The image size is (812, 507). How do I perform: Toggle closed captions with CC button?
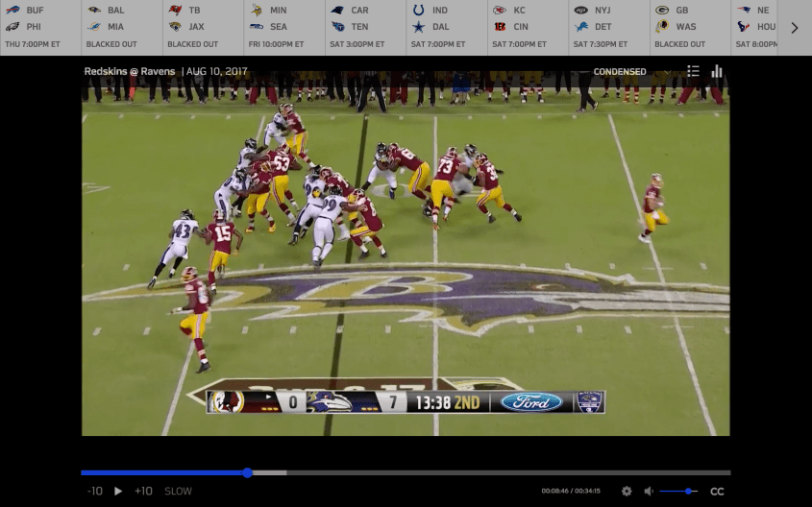tap(717, 491)
